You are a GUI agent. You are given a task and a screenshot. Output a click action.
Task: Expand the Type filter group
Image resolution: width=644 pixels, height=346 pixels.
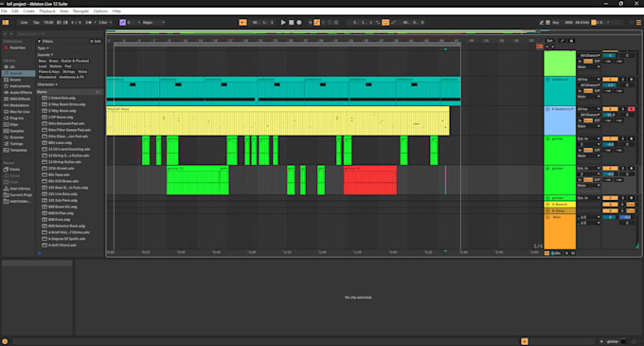click(44, 48)
